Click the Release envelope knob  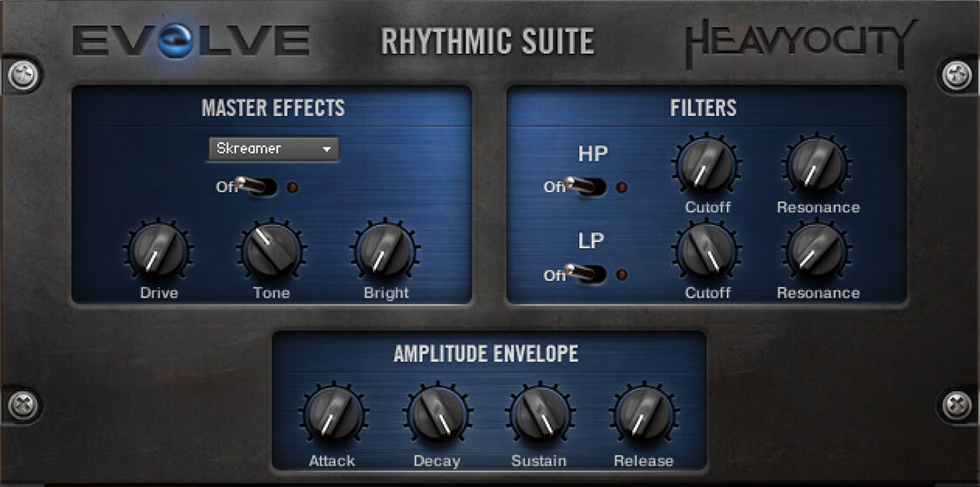(643, 415)
